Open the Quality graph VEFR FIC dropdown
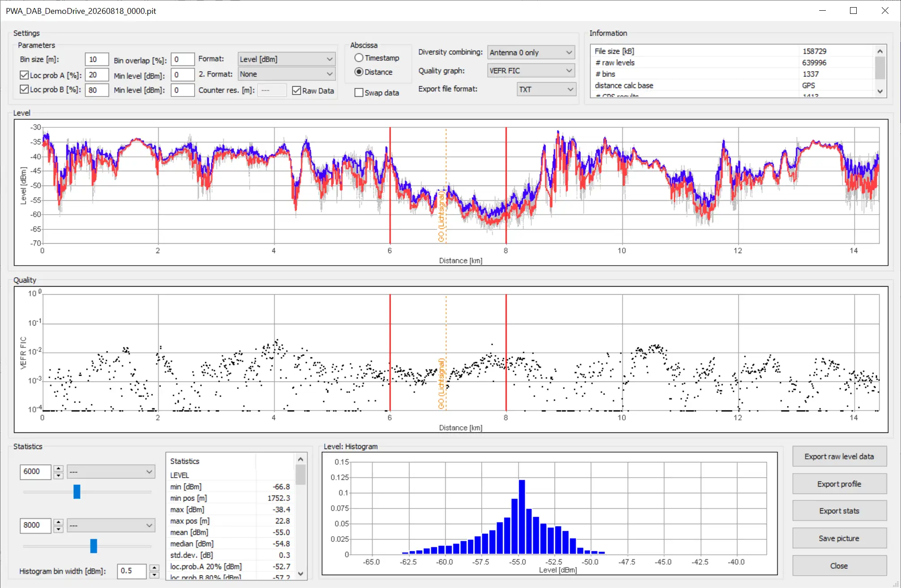Viewport: 901px width, 588px height. point(531,71)
